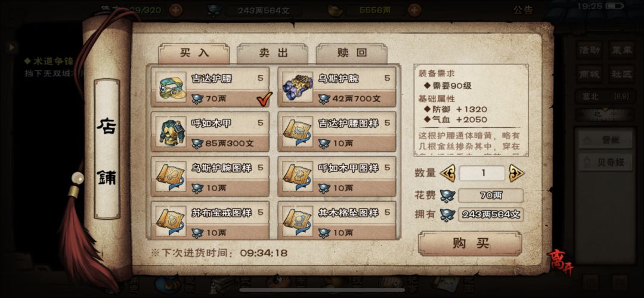Switch to the 赎回 buyback tab
644x298 pixels.
coord(352,54)
